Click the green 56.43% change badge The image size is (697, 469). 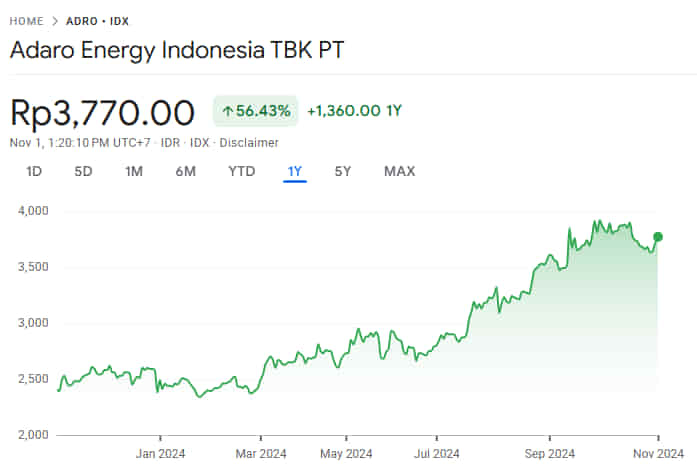click(x=255, y=111)
